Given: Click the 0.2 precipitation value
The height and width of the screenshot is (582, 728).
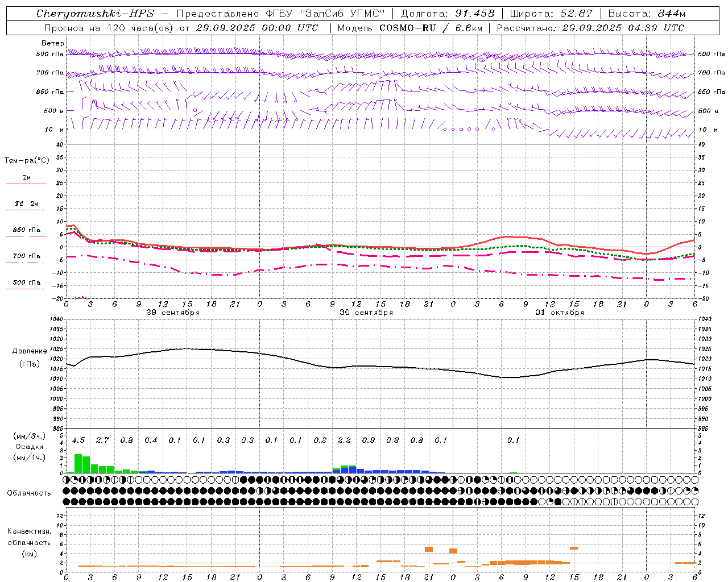Looking at the screenshot, I should [320, 440].
